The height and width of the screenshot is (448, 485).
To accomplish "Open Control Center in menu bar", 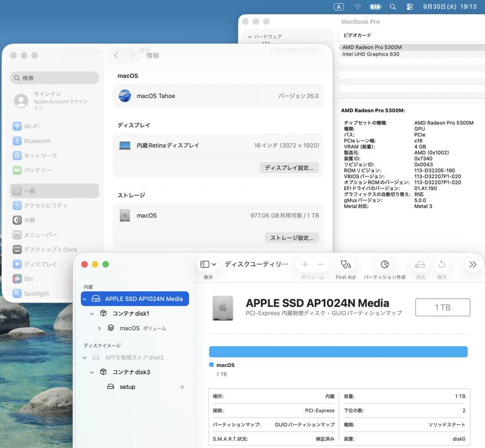I will [410, 7].
